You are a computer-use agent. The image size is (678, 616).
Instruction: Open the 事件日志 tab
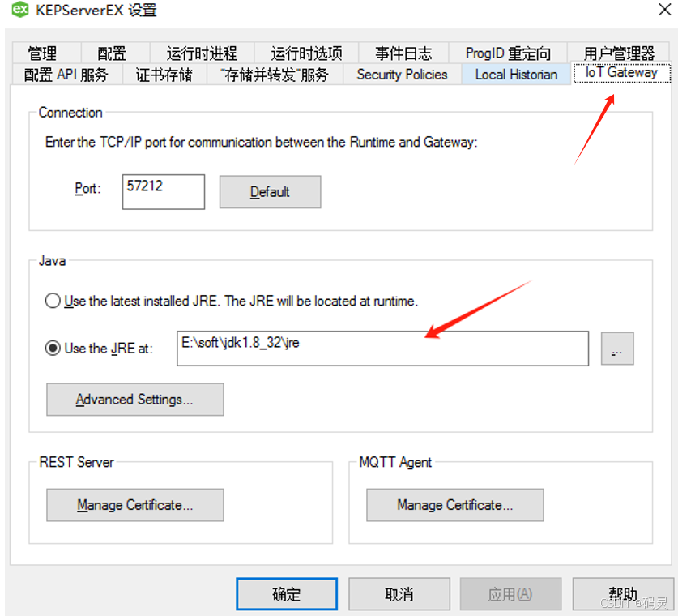tap(403, 53)
